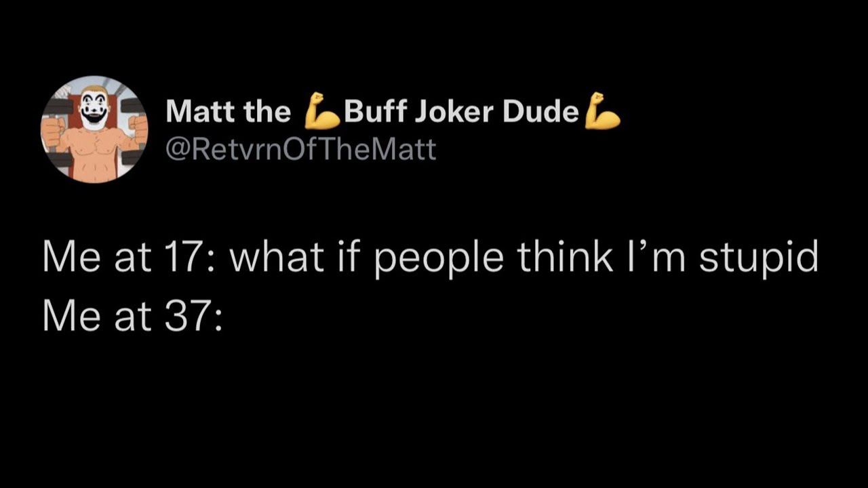Click the number "17" in the tweet

[x=188, y=258]
